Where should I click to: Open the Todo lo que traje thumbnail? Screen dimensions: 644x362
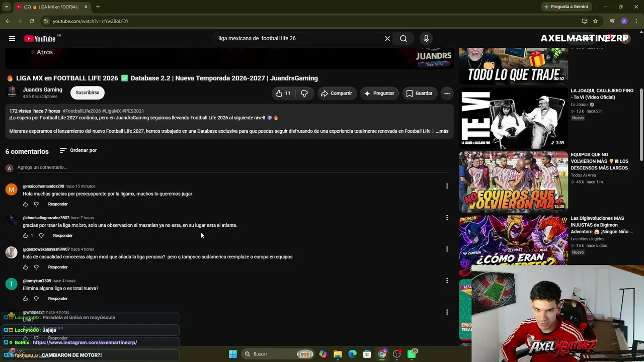514,66
